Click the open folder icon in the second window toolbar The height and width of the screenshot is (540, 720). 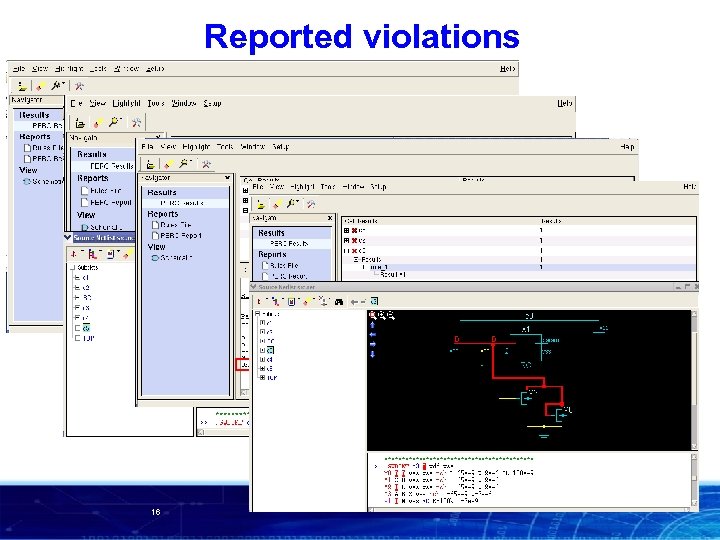(80, 123)
